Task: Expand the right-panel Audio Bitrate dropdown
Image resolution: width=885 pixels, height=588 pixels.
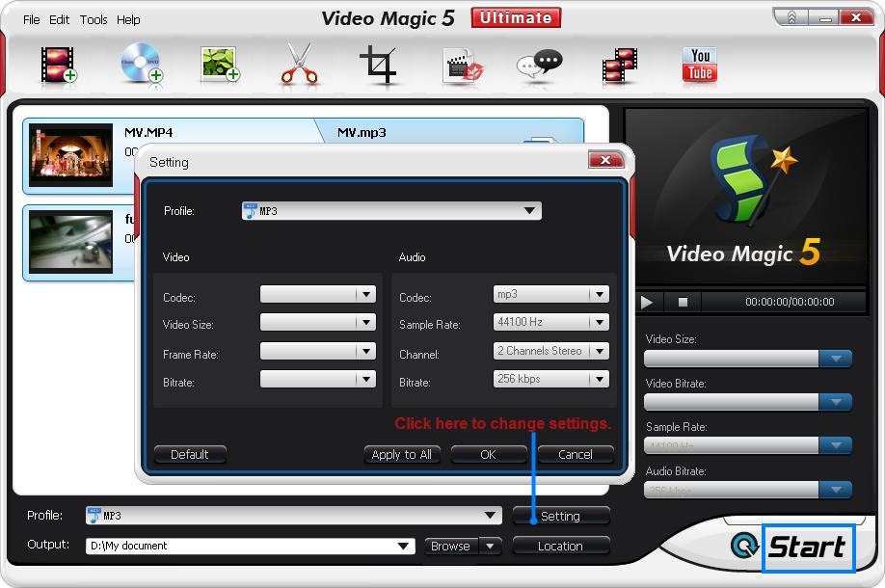Action: coord(835,490)
